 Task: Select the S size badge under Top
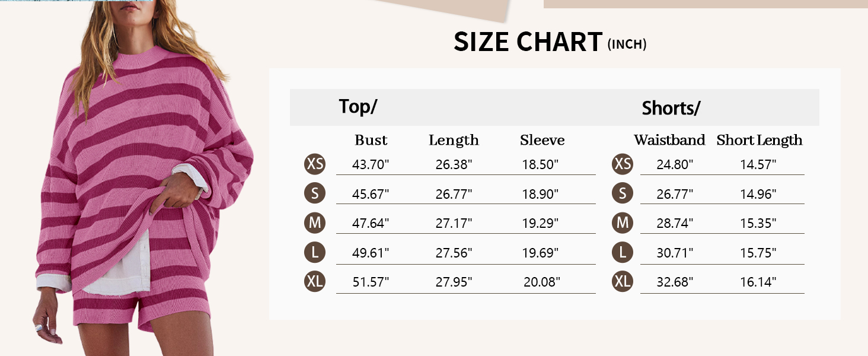315,193
